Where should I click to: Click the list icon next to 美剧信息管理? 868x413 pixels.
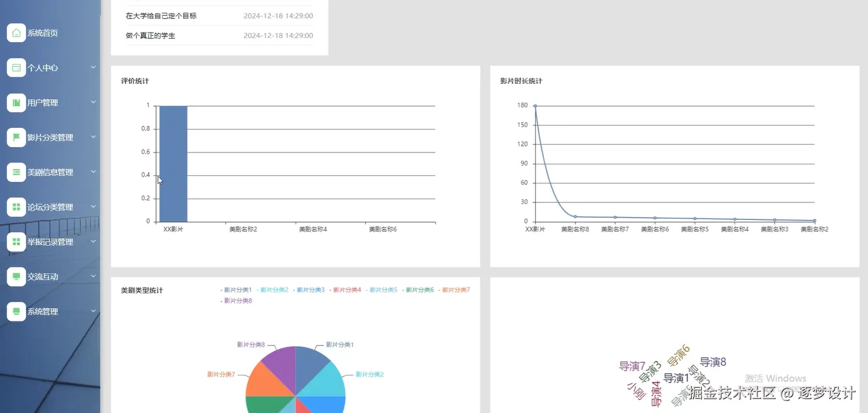coord(16,172)
